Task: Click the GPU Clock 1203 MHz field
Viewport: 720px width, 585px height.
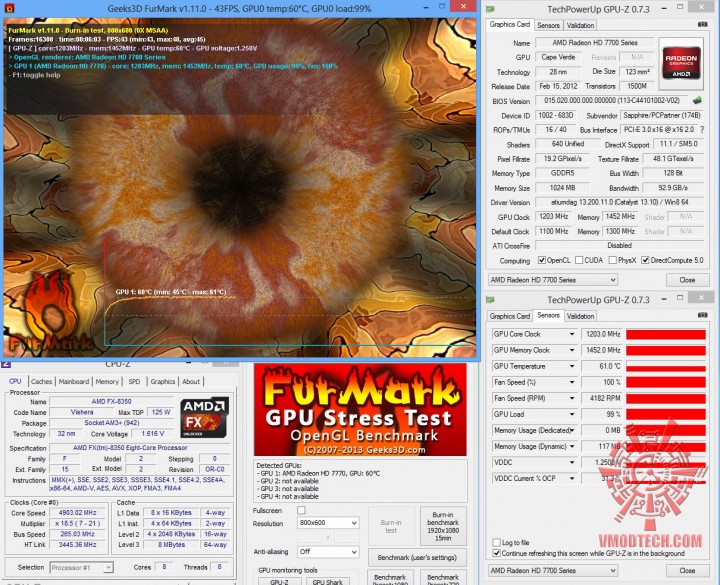Action: [553, 216]
